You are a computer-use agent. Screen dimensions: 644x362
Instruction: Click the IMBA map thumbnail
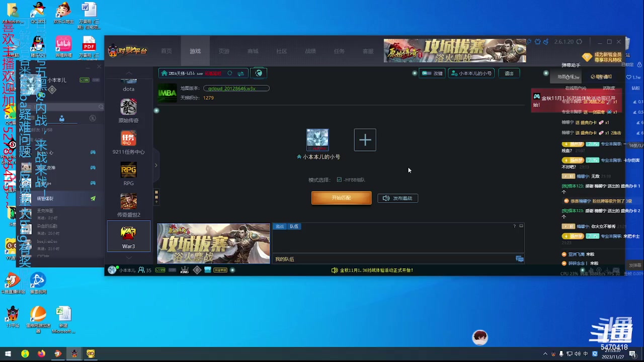pyautogui.click(x=168, y=93)
